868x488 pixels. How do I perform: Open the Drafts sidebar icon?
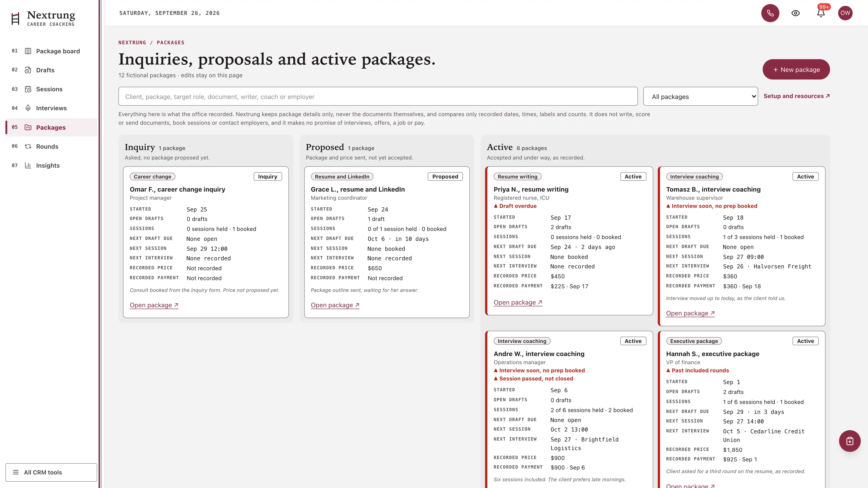(x=28, y=70)
